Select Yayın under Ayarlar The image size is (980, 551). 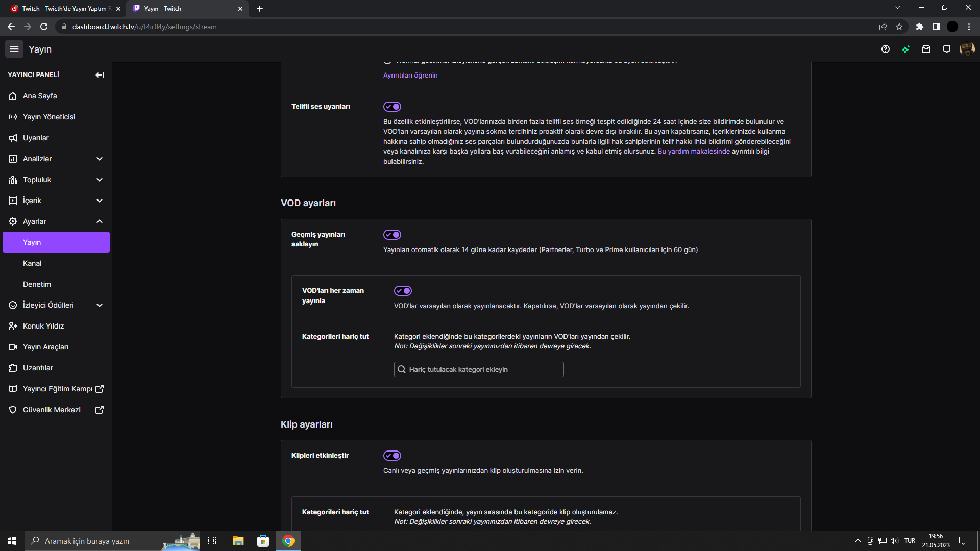pyautogui.click(x=56, y=242)
